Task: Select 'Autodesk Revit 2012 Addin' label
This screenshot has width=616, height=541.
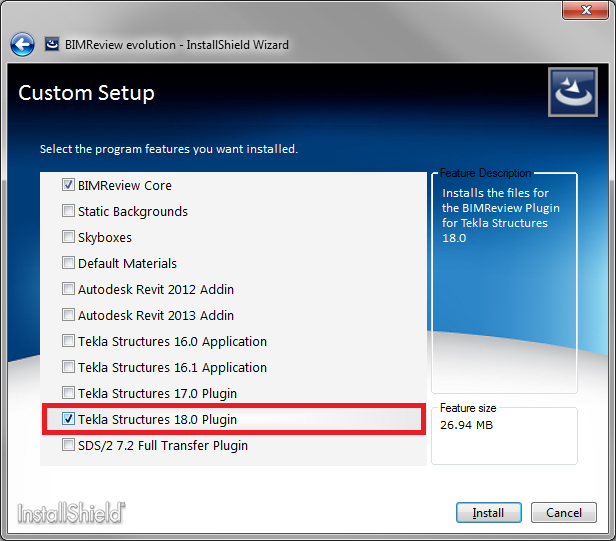Action: (156, 290)
